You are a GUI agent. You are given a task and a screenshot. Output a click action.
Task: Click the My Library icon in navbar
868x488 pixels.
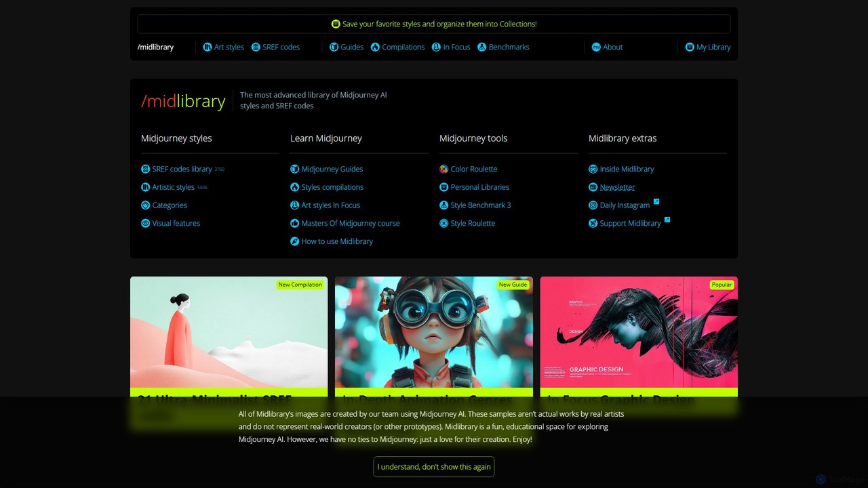pos(690,47)
